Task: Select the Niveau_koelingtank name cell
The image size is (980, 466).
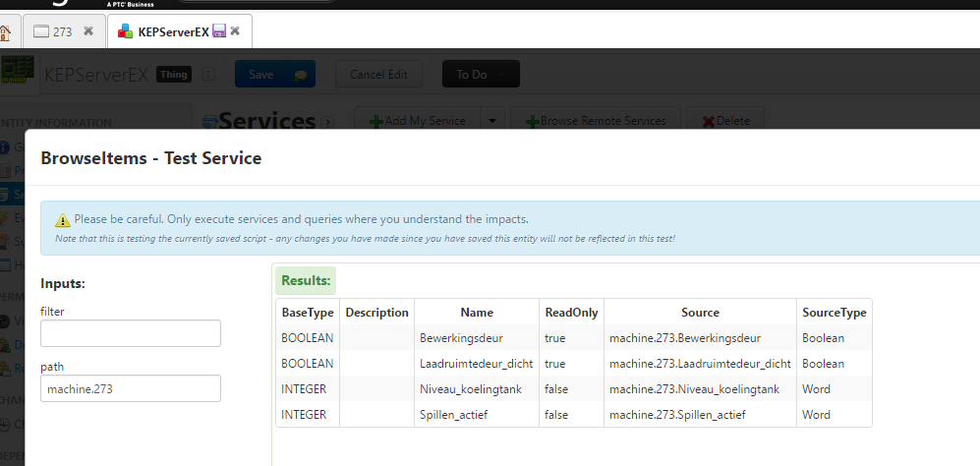Action: [477, 389]
